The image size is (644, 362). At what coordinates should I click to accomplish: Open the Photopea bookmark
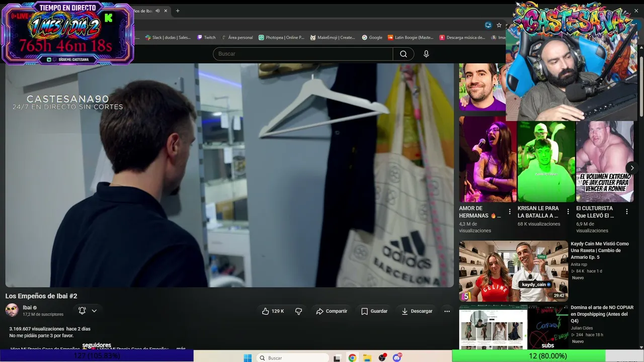tap(281, 37)
